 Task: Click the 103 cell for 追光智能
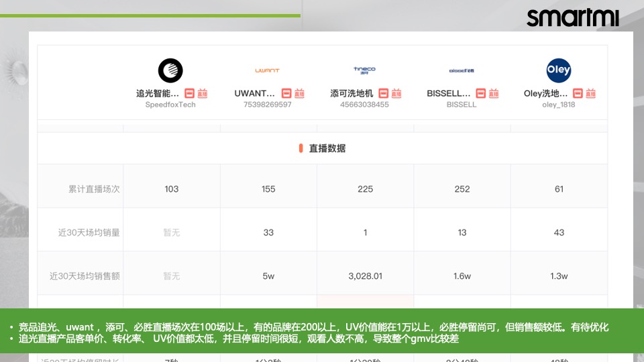pyautogui.click(x=171, y=189)
